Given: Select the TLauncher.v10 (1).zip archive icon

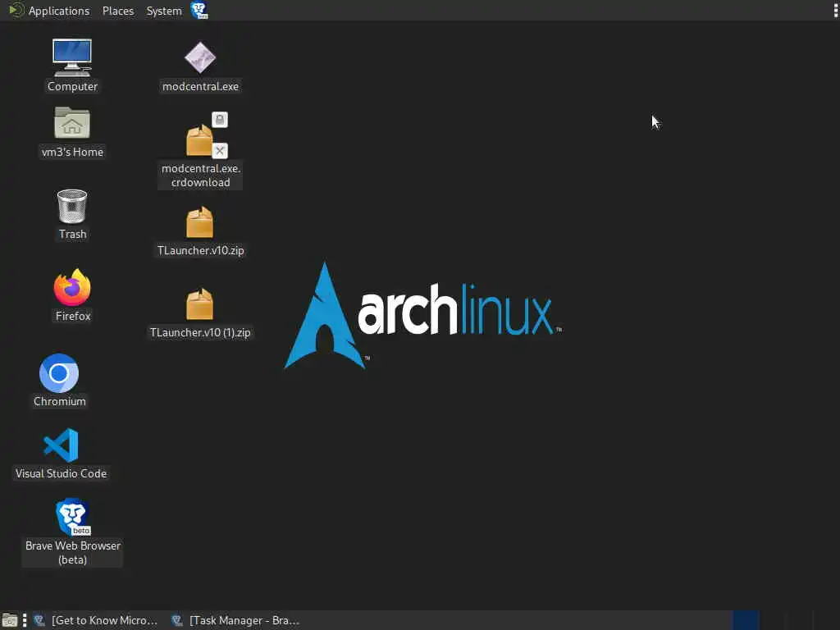Looking at the screenshot, I should click(x=200, y=304).
